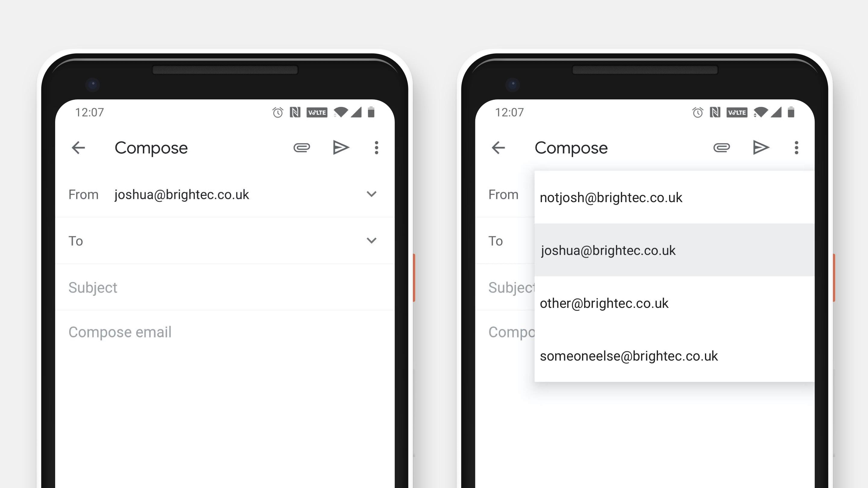Select joshua@brightec.co.uk from dropdown
Viewport: 868px width, 488px height.
(x=608, y=250)
